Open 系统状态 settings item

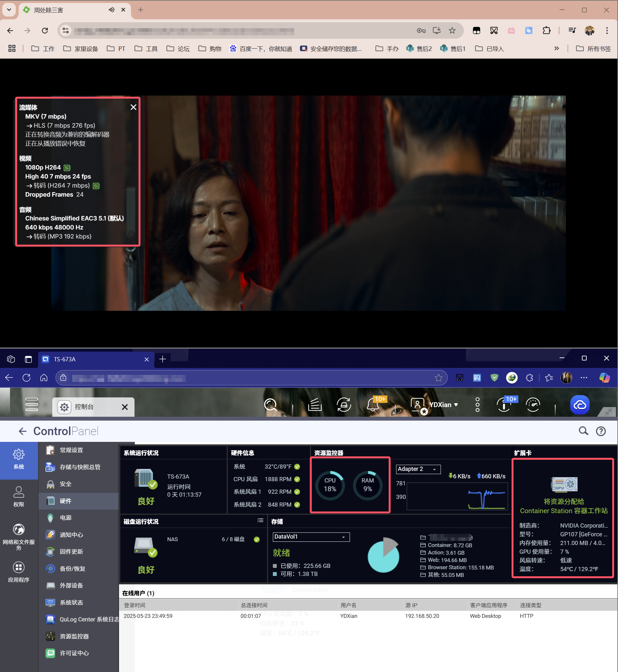pyautogui.click(x=79, y=602)
